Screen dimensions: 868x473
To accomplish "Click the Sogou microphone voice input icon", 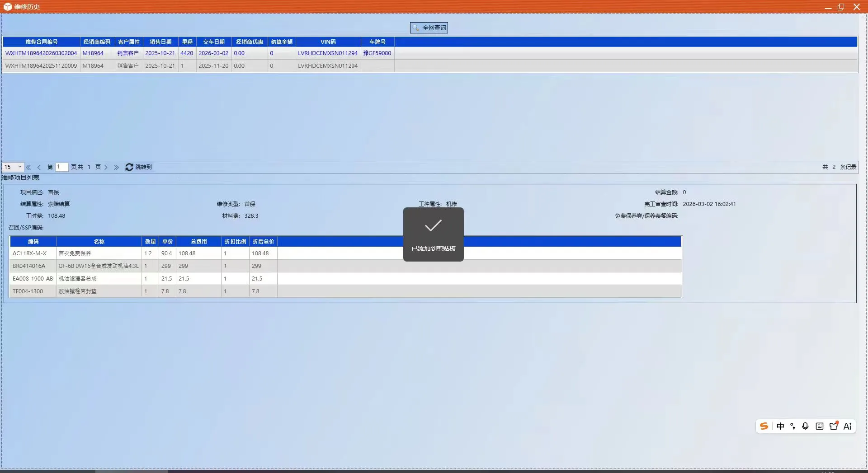I will 805,426.
